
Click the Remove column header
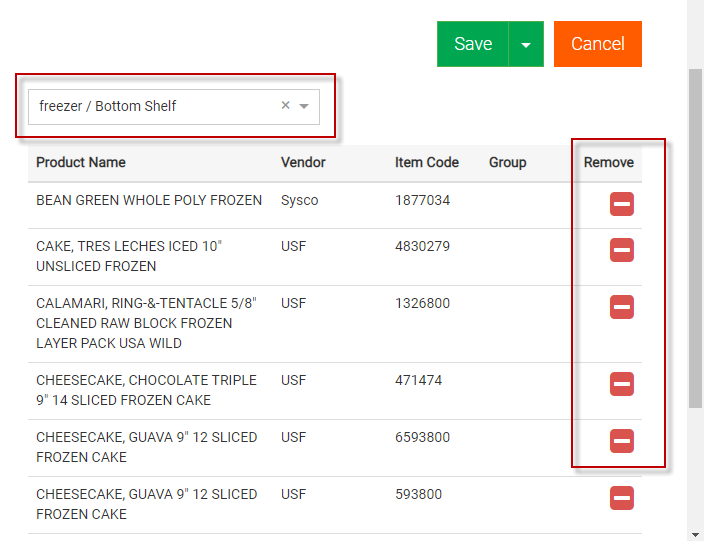(x=608, y=162)
